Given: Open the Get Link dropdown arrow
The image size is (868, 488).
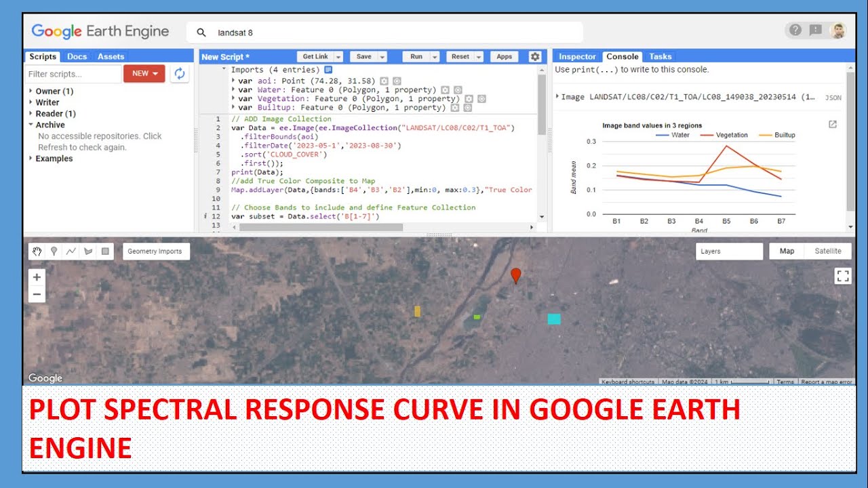Looking at the screenshot, I should (338, 57).
